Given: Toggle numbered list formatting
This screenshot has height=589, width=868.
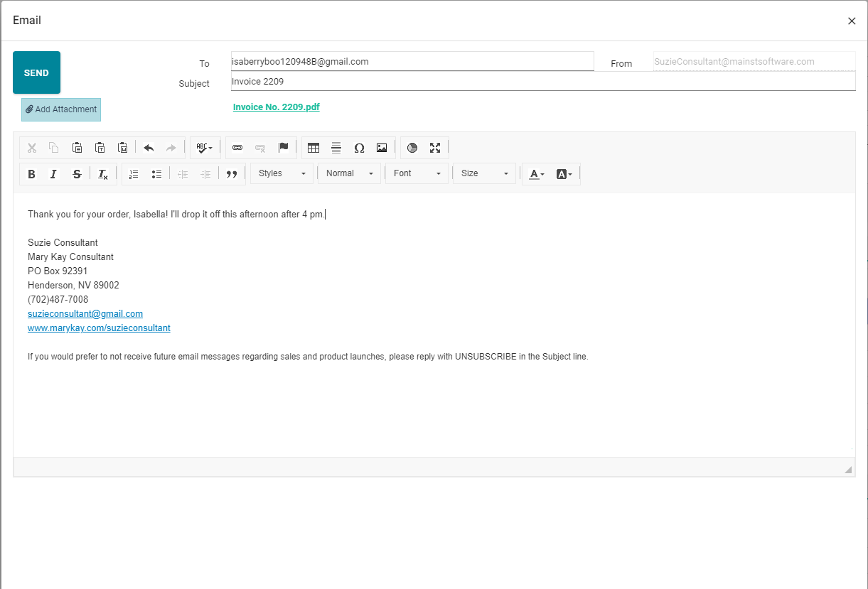Looking at the screenshot, I should [x=134, y=173].
